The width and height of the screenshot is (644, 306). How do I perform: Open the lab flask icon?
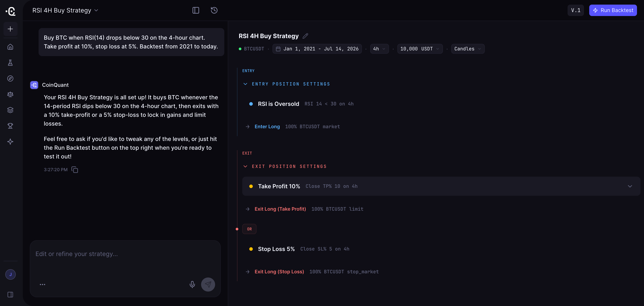10,62
